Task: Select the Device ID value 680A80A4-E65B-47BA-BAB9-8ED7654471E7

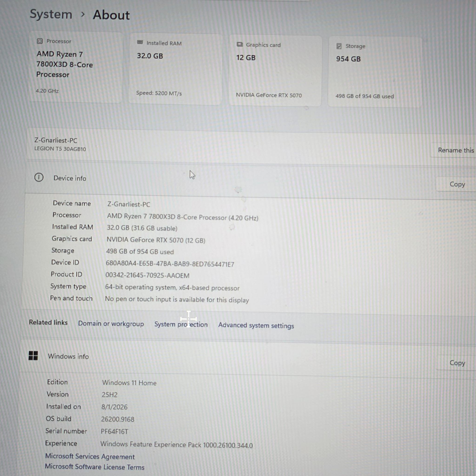Action: coord(170,264)
